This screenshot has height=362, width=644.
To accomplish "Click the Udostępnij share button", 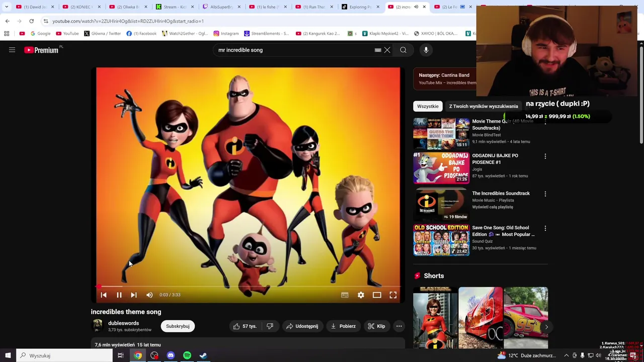I will (302, 326).
